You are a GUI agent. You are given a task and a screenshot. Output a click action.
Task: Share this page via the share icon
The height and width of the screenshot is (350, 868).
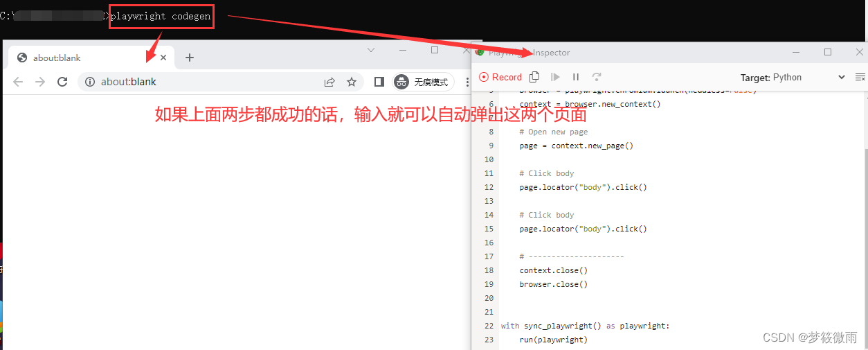[329, 82]
